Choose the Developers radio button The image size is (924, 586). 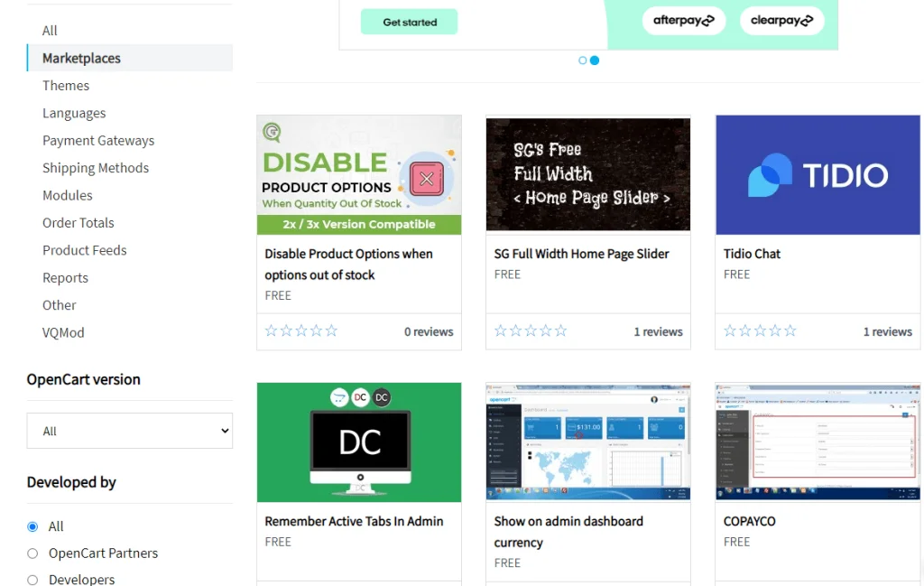32,580
